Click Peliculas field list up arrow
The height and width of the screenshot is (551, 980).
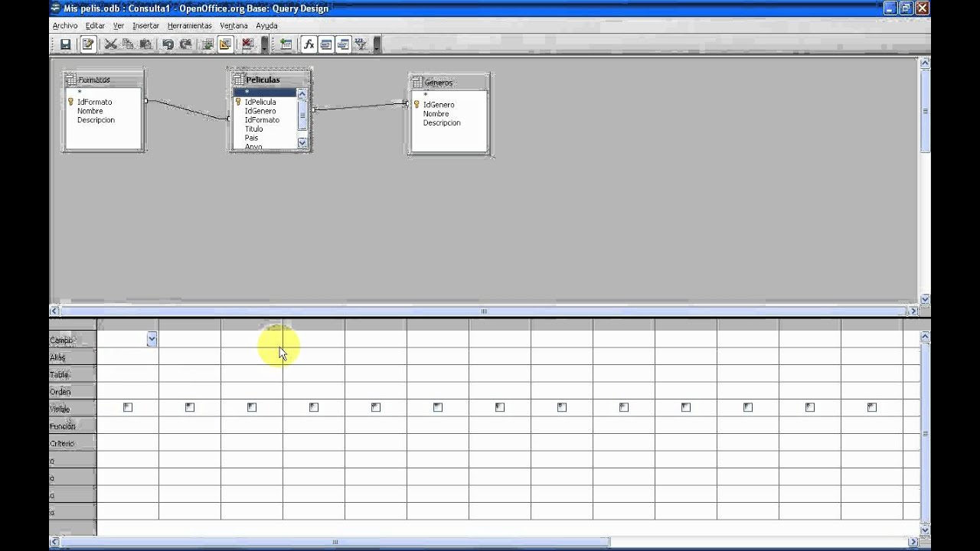pos(302,94)
